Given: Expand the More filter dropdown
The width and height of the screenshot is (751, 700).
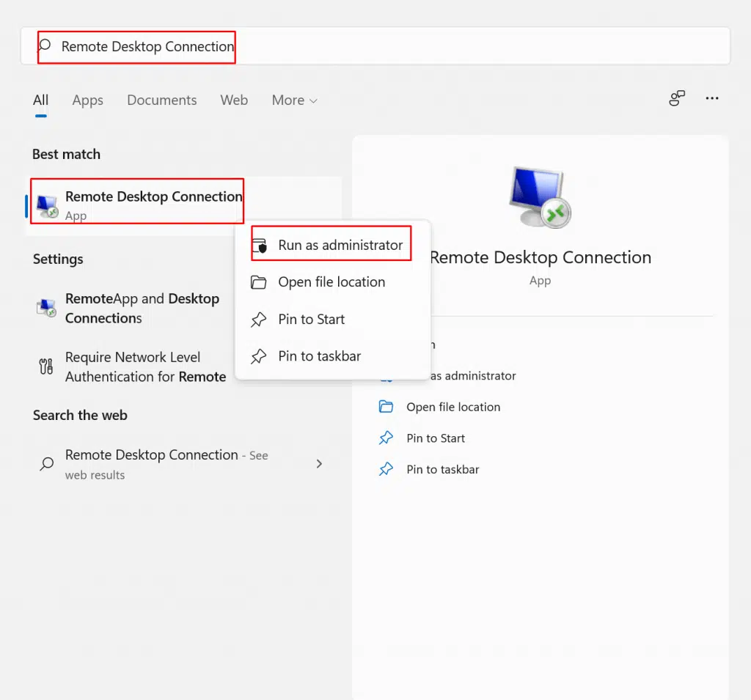Looking at the screenshot, I should pos(294,100).
